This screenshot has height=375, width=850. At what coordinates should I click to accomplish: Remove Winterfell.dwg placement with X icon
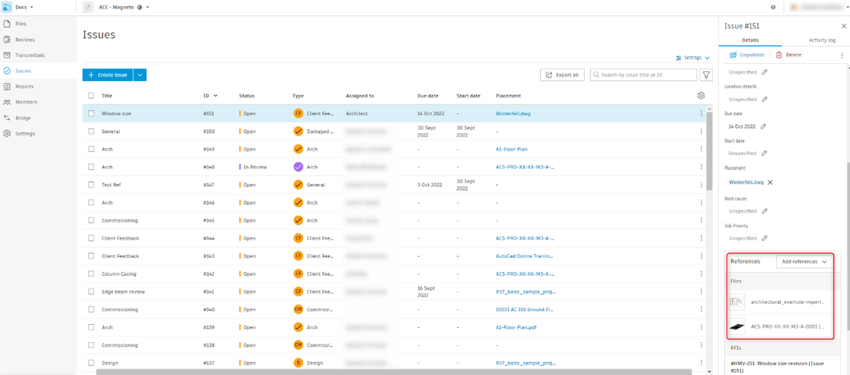click(x=770, y=182)
